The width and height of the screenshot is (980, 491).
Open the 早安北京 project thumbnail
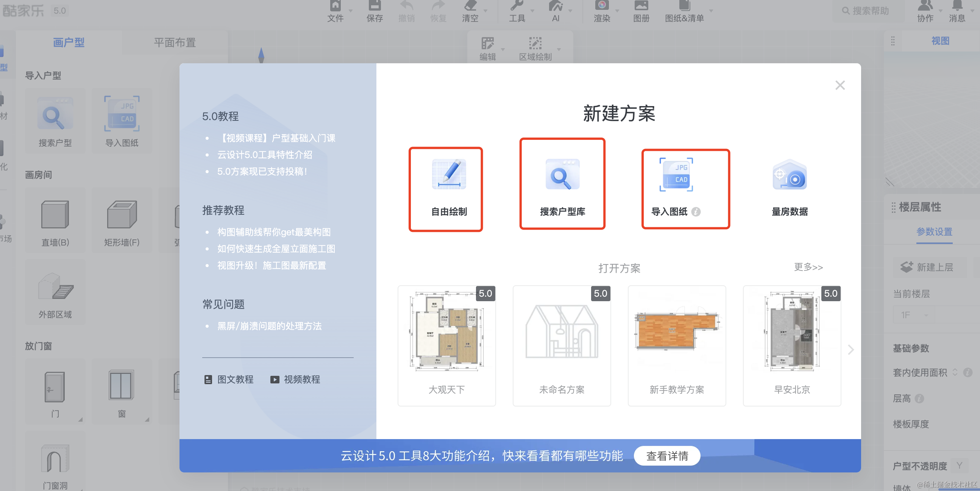(x=792, y=346)
